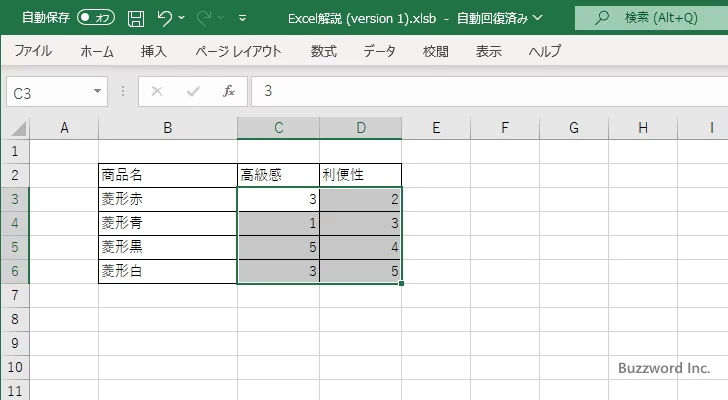The image size is (728, 400).
Task: Click the Save floppy disk icon
Action: [x=136, y=19]
